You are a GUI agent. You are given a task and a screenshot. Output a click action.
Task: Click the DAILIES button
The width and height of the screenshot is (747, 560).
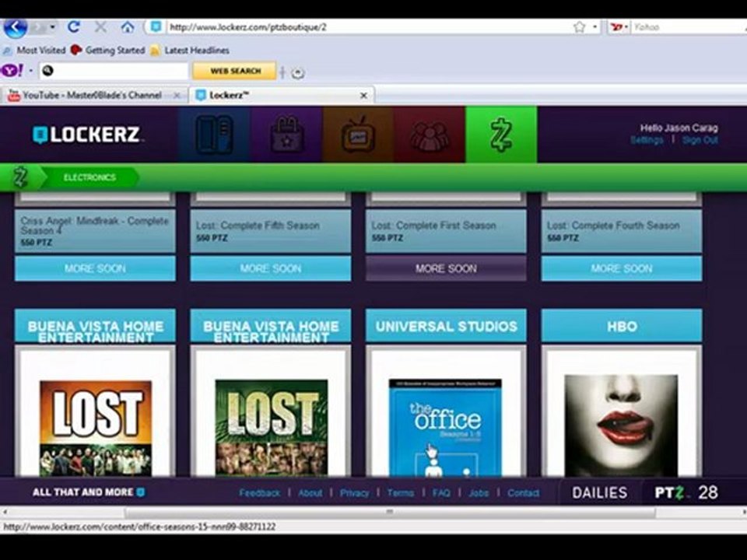click(599, 492)
